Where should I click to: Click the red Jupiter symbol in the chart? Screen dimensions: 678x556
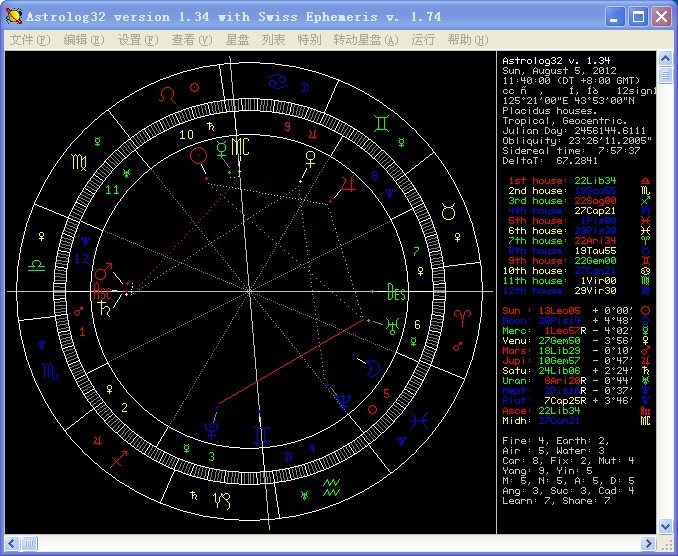(x=347, y=183)
